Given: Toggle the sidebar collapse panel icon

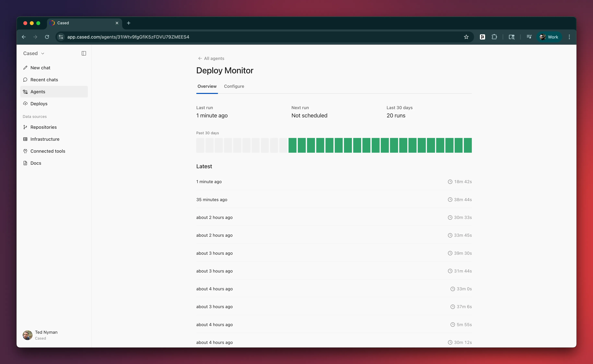Looking at the screenshot, I should 84,53.
